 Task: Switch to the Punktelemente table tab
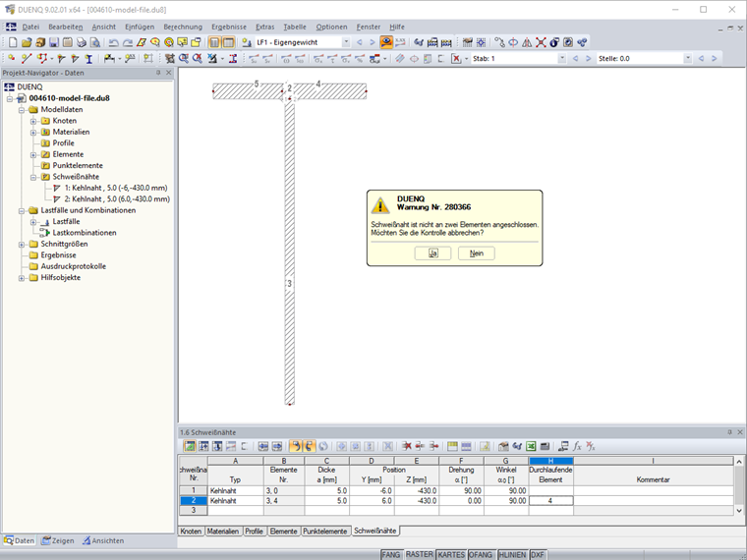325,531
